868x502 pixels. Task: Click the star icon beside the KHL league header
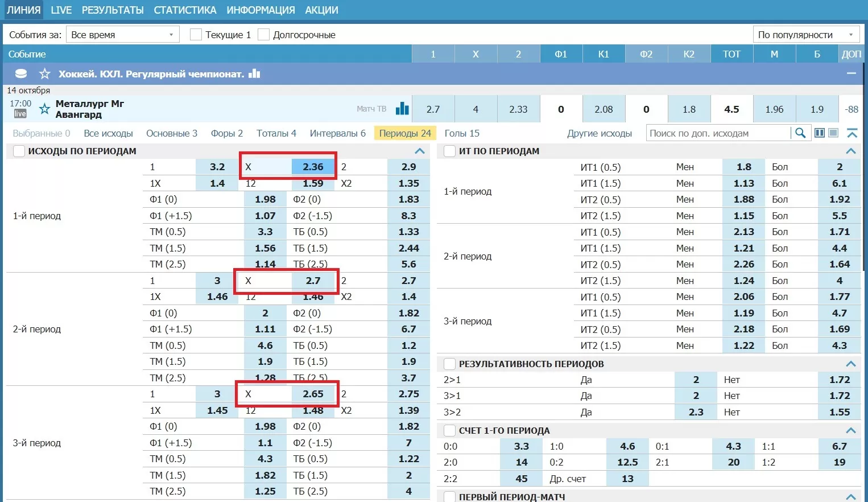click(45, 74)
